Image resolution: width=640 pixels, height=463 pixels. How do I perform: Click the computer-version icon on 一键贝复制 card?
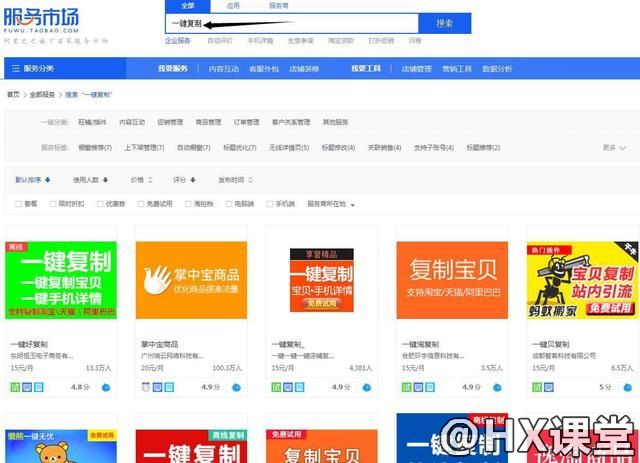tap(549, 387)
